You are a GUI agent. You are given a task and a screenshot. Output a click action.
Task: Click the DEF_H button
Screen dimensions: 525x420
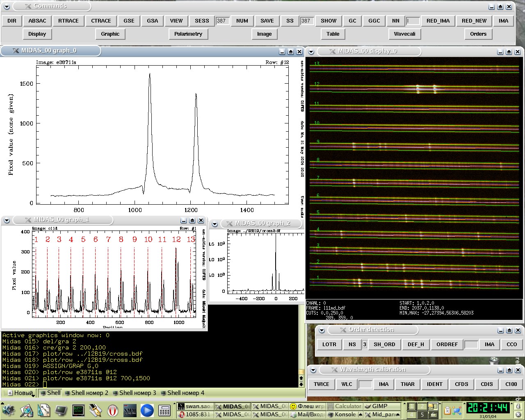coord(416,345)
